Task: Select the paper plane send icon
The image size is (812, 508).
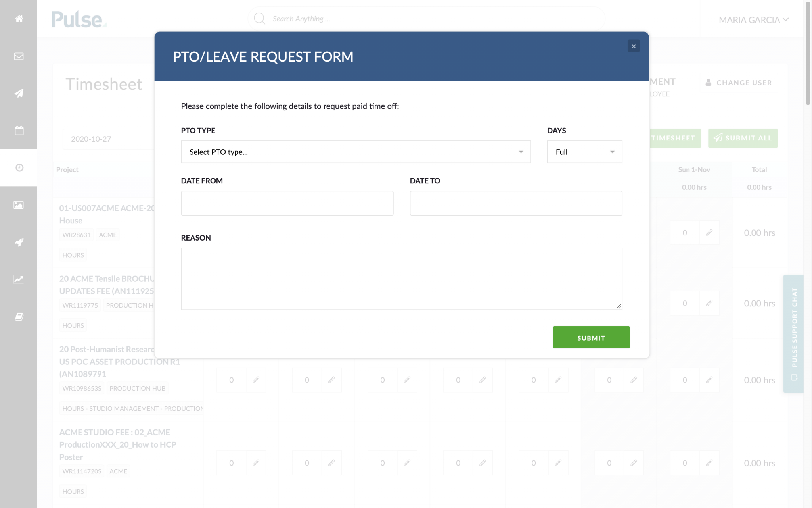Action: (x=18, y=93)
